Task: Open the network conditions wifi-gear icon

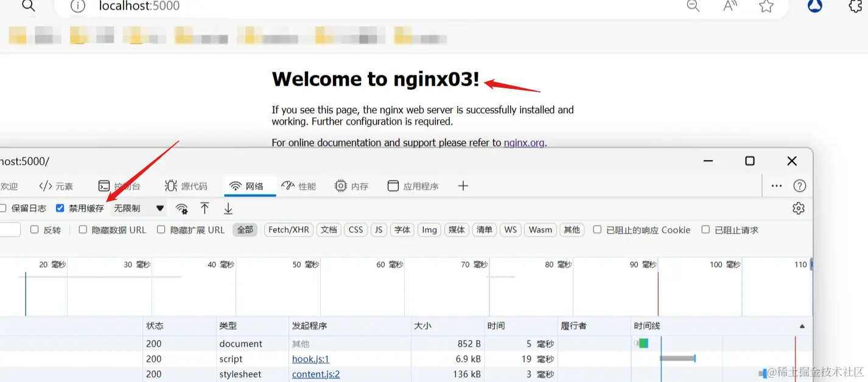Action: coord(181,209)
